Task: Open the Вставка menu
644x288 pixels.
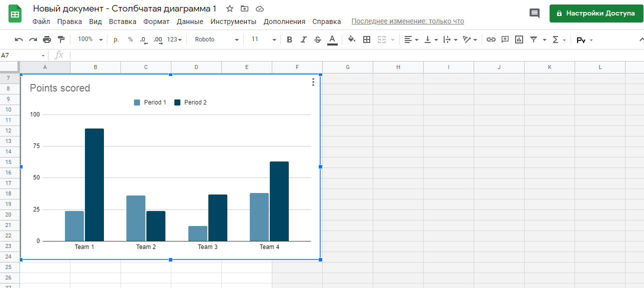Action: (x=122, y=21)
